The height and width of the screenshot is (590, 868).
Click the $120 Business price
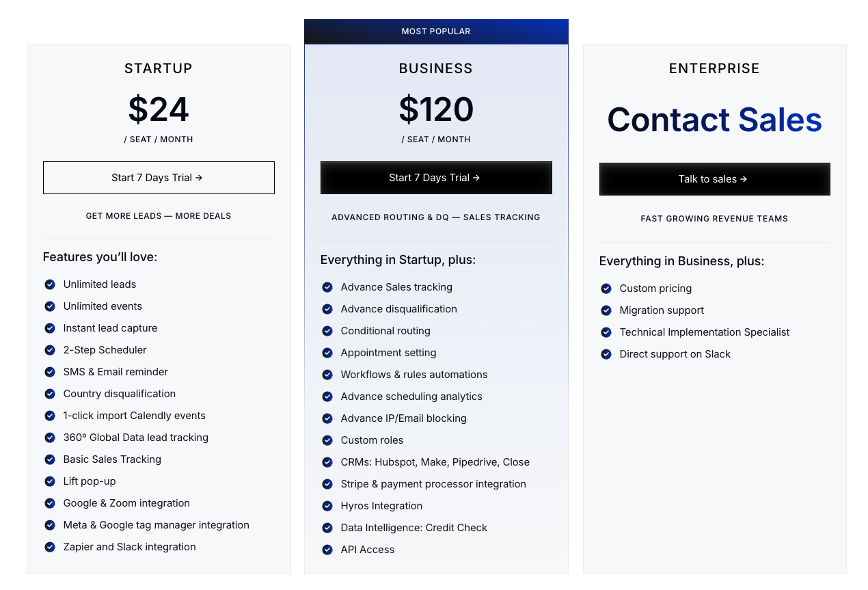click(x=436, y=110)
